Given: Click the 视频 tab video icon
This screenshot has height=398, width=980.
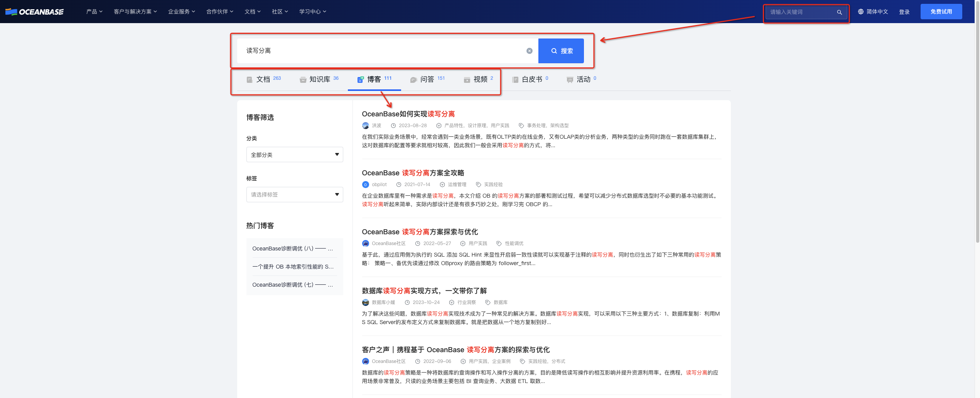Looking at the screenshot, I should [467, 80].
